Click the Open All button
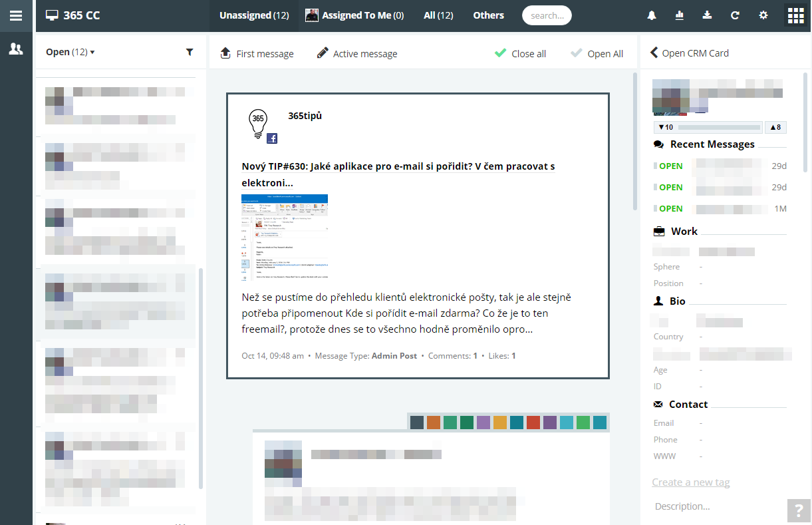 597,53
